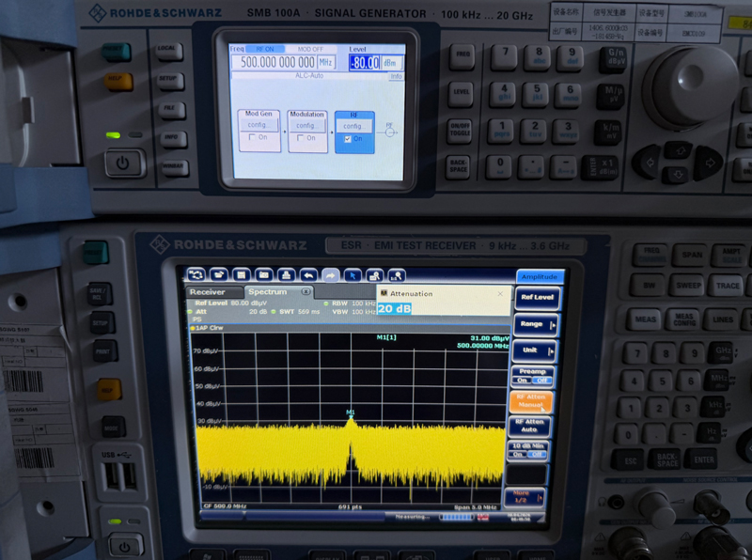Open the Mod Gen config menu
The width and height of the screenshot is (752, 560).
(x=258, y=125)
